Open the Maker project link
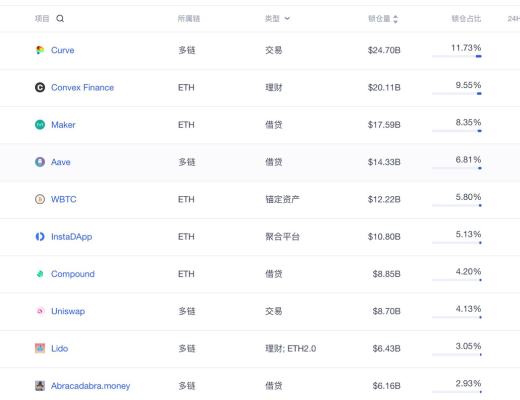The width and height of the screenshot is (520, 400). click(x=63, y=125)
